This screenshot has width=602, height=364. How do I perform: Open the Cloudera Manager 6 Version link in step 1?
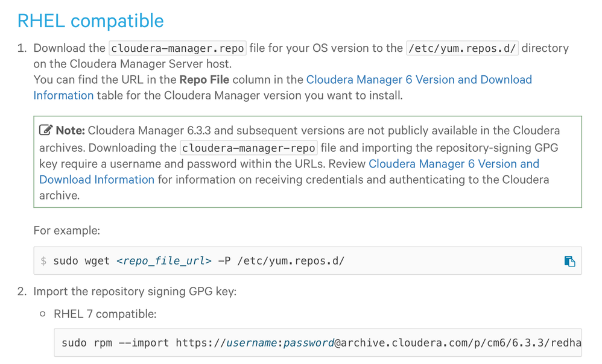click(x=419, y=80)
